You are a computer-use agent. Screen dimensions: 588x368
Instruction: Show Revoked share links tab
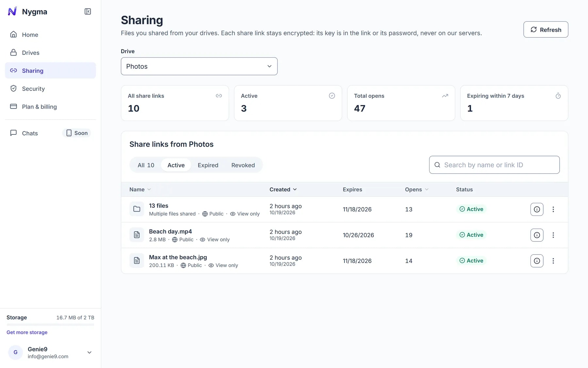point(243,165)
